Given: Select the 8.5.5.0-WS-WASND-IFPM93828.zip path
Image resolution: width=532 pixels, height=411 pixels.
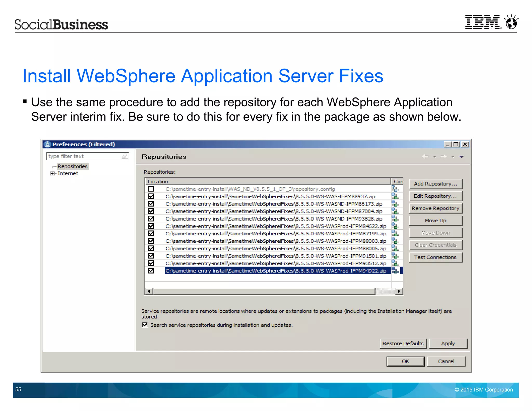Looking at the screenshot, I should click(274, 218).
